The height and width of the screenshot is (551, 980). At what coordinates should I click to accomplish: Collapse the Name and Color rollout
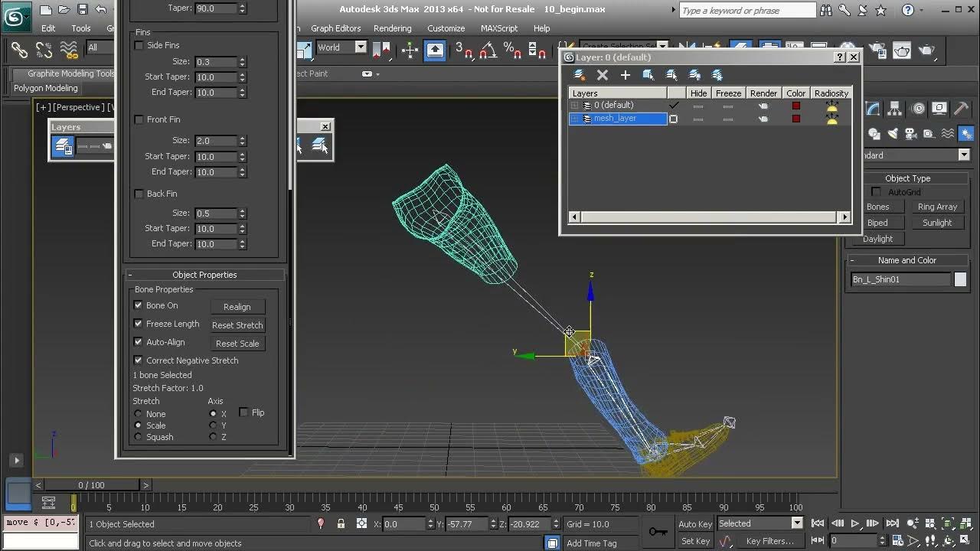907,260
